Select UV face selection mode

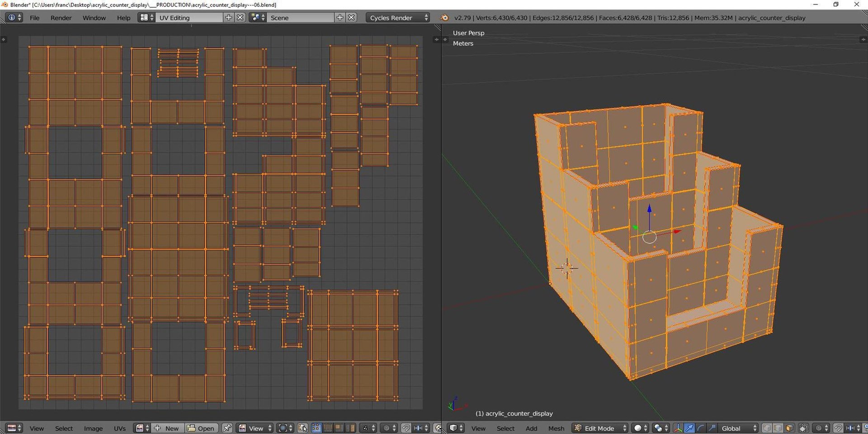tap(339, 428)
